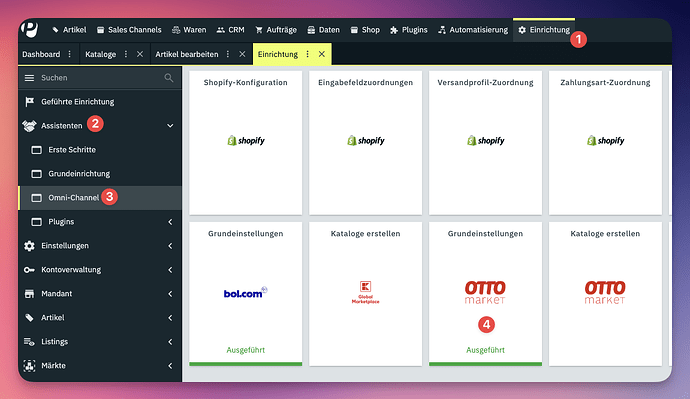Open the Shopify-Konfiguration assistant tile
Image resolution: width=690 pixels, height=399 pixels.
(246, 143)
